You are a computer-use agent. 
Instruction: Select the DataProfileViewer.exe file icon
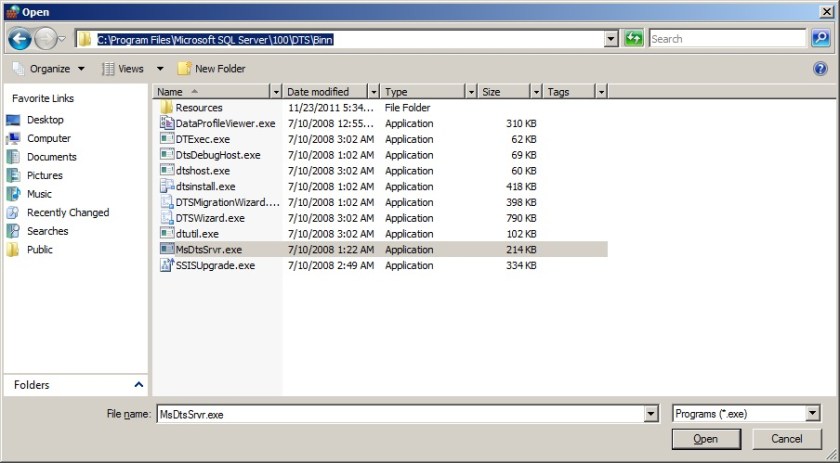click(167, 123)
